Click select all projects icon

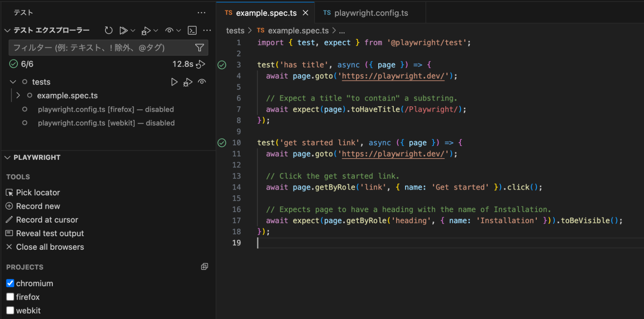point(204,266)
